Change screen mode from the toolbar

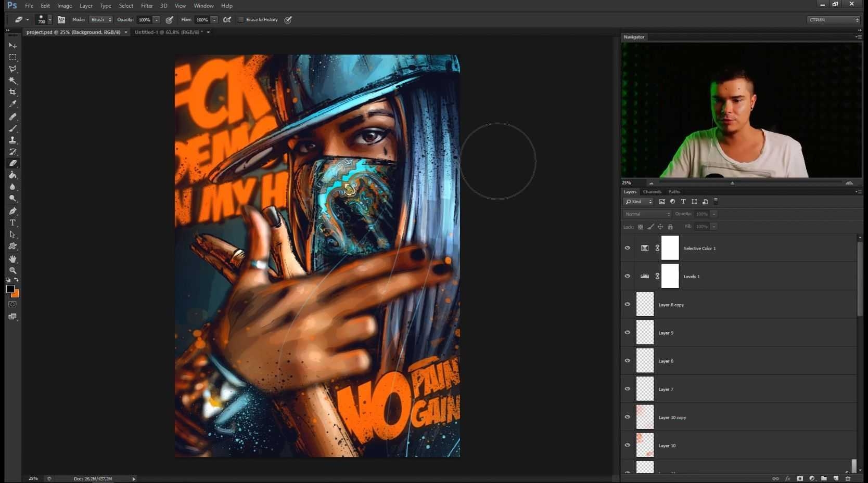(x=12, y=317)
